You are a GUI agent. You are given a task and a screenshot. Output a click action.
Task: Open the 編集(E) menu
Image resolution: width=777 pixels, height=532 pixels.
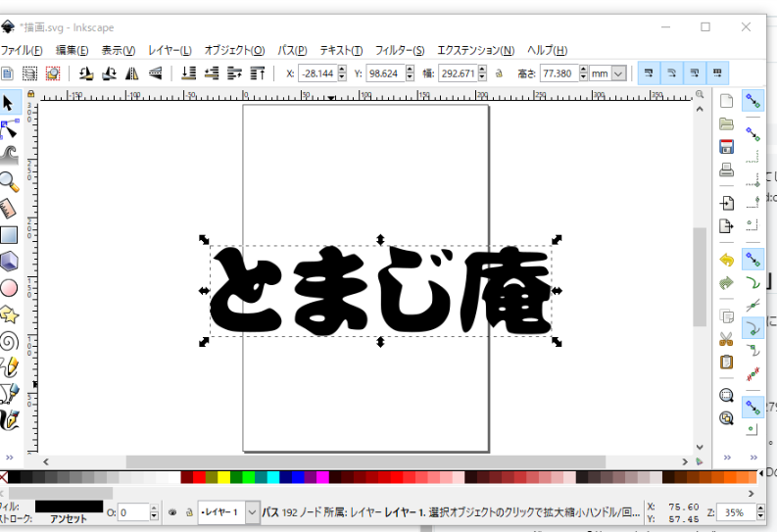coord(72,50)
